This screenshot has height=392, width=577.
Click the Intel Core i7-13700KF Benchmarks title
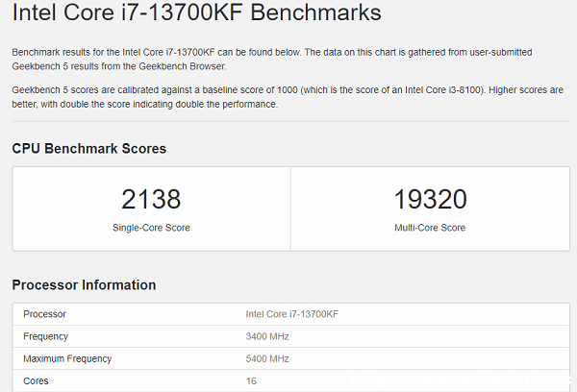click(x=196, y=12)
